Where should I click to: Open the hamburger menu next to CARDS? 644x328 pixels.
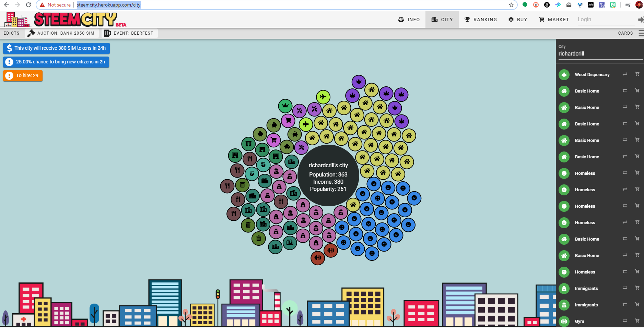pyautogui.click(x=641, y=33)
